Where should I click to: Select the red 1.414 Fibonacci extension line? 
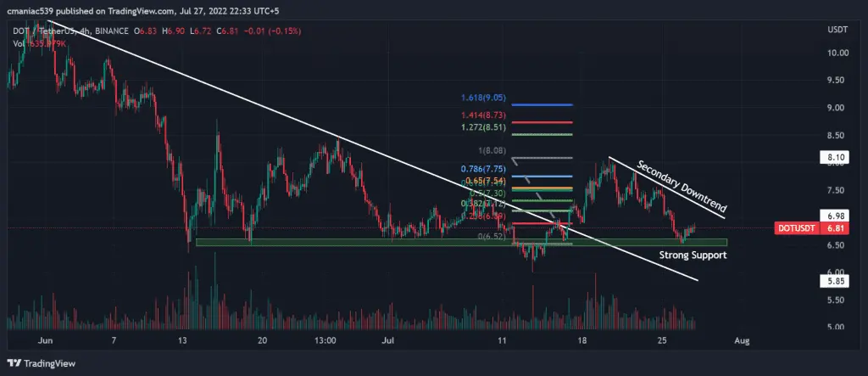tap(542, 122)
